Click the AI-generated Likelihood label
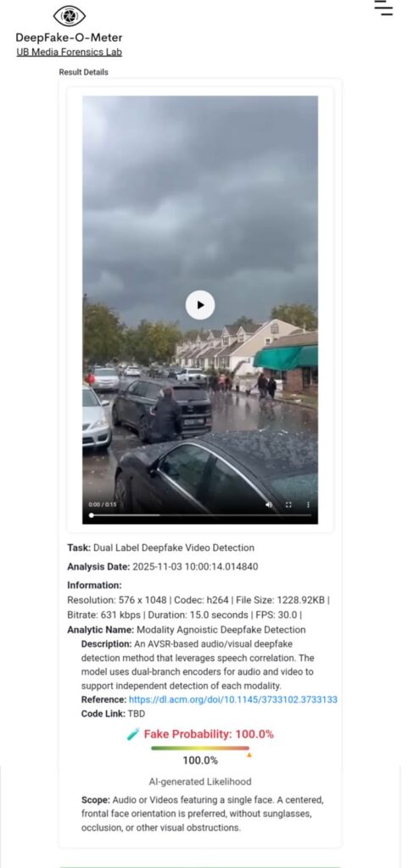The image size is (414, 868). (x=200, y=782)
